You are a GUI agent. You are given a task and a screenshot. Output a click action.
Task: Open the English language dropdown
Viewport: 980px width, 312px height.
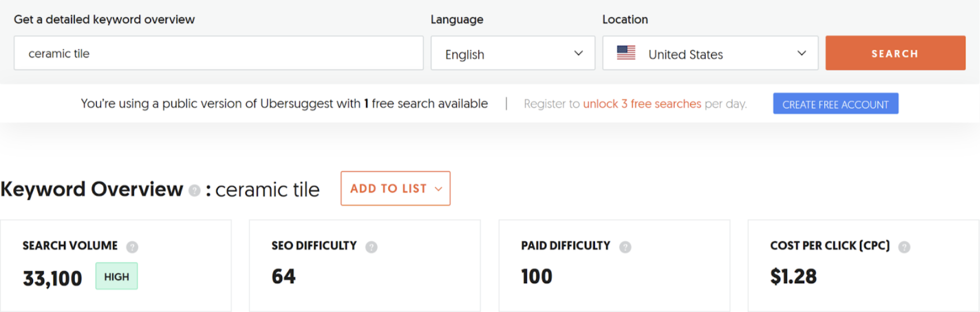coord(512,54)
